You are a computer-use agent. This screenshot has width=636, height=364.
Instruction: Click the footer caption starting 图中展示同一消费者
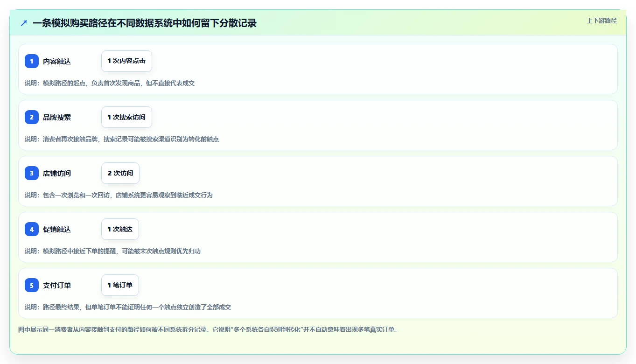pos(208,329)
